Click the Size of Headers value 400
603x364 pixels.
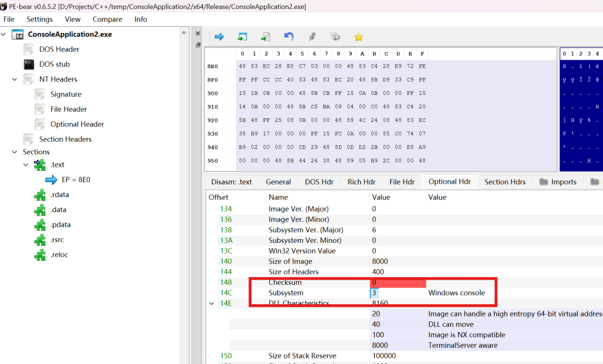[x=378, y=272]
